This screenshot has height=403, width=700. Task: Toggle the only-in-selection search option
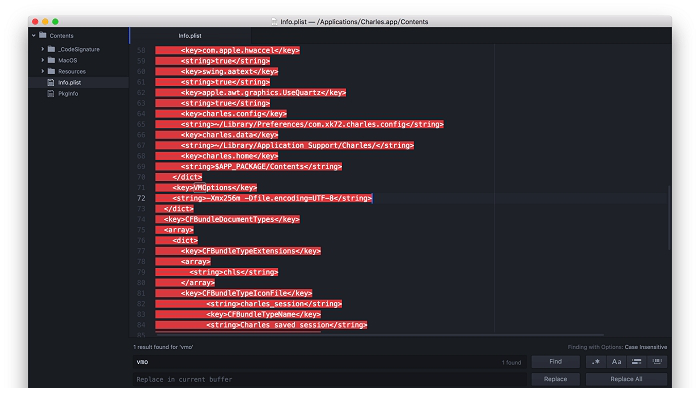coord(637,362)
